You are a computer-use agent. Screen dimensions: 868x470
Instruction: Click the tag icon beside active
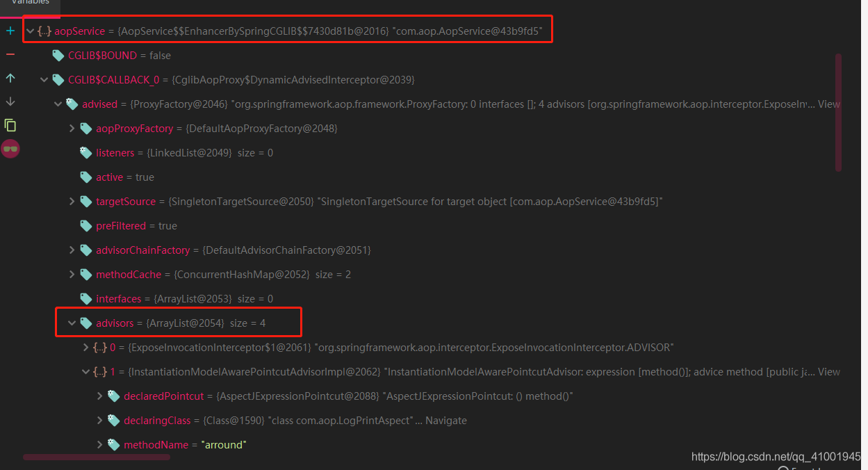[x=86, y=177]
